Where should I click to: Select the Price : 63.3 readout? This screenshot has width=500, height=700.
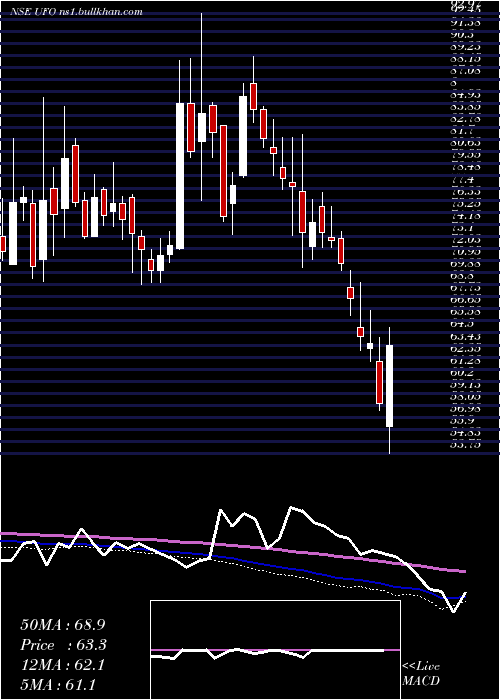pos(63,645)
